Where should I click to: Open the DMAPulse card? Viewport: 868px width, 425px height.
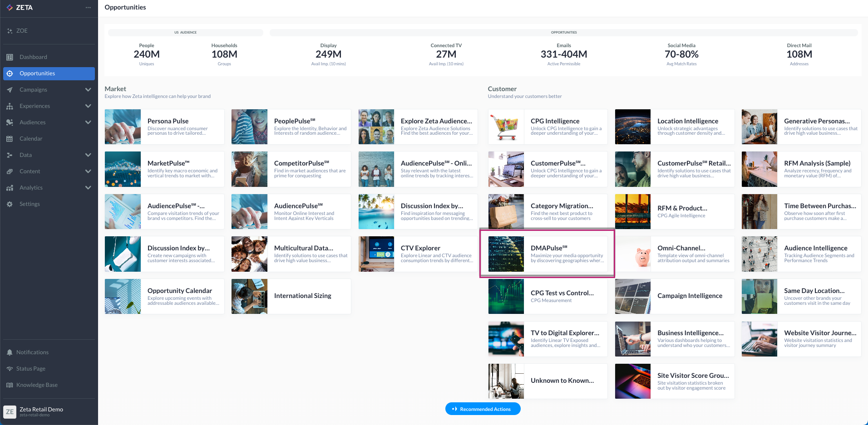[547, 254]
